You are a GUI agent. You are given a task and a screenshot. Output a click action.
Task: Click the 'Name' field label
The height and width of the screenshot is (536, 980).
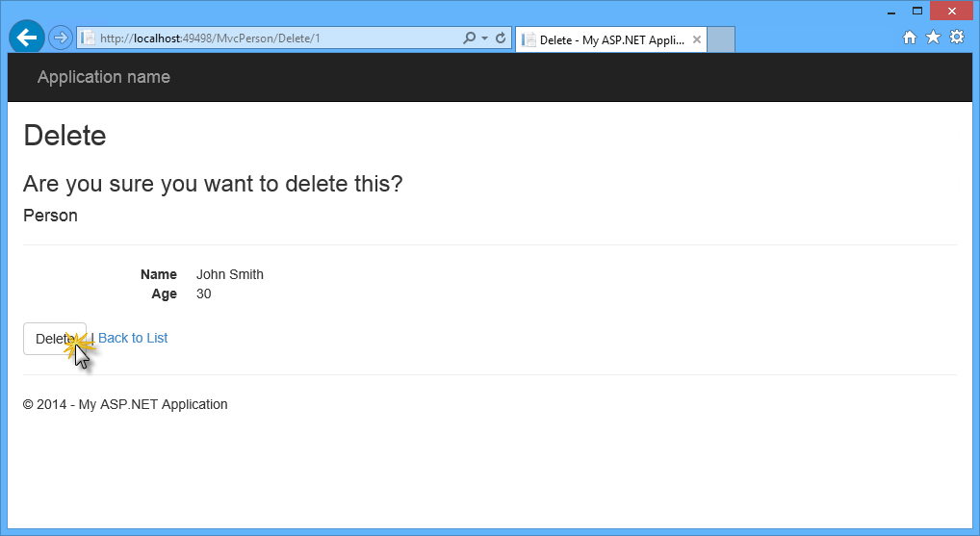coord(159,274)
